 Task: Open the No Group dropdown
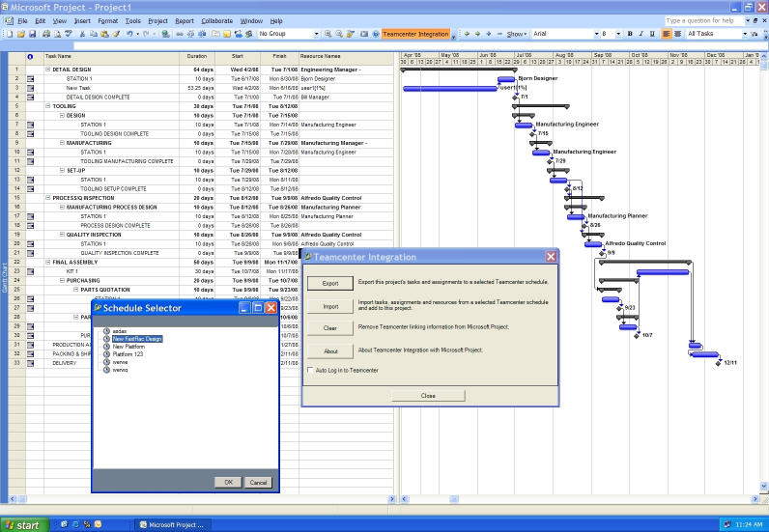coord(316,34)
